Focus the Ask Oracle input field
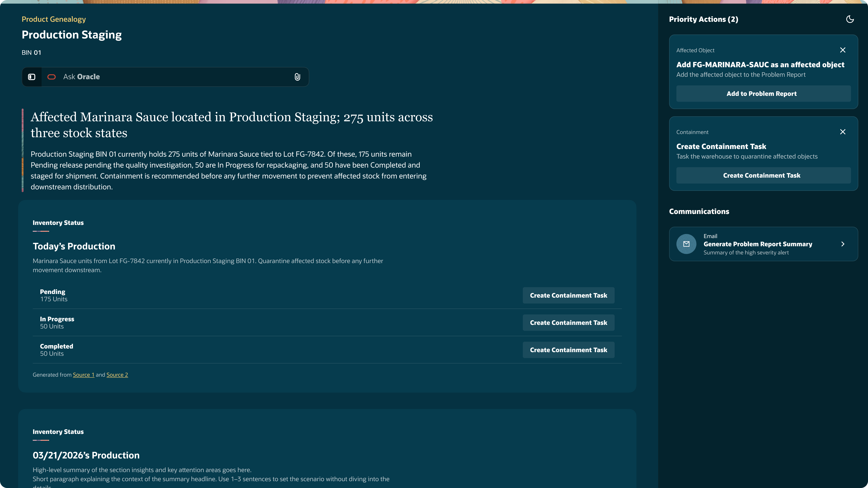Screen dimensions: 868x488 pyautogui.click(x=175, y=77)
